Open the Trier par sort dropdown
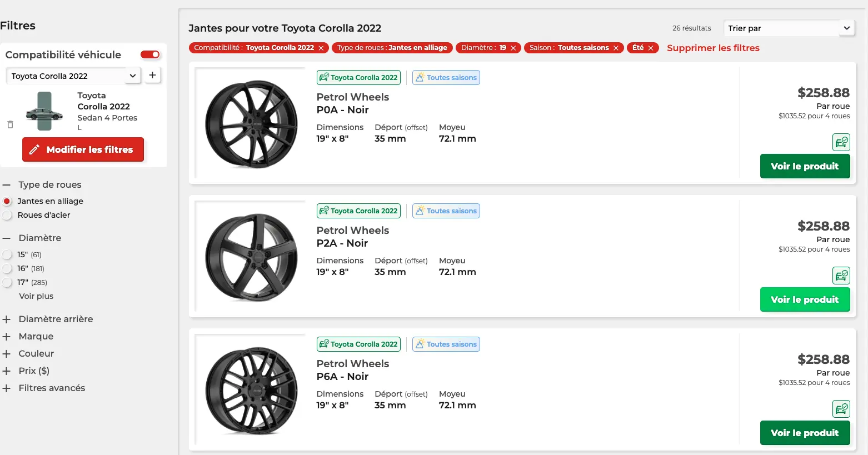 [789, 28]
